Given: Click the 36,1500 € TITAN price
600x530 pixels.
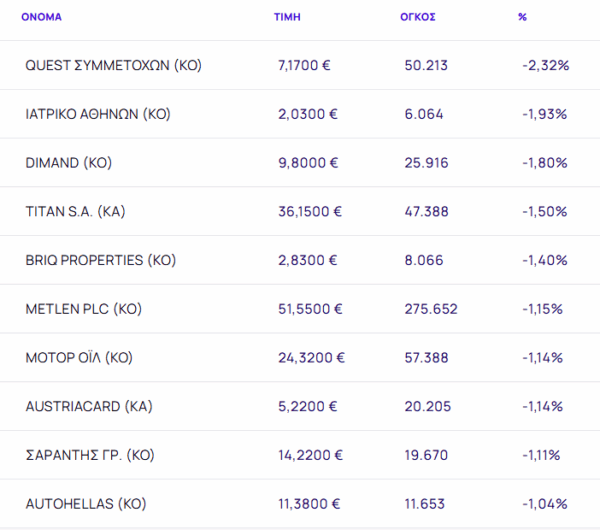Looking at the screenshot, I should point(310,211).
